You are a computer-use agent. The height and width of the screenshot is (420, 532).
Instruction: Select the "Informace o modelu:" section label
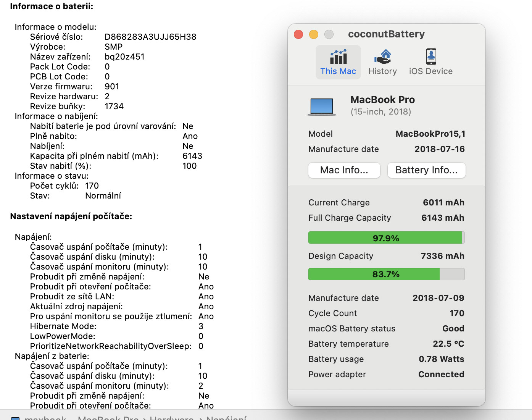point(56,27)
